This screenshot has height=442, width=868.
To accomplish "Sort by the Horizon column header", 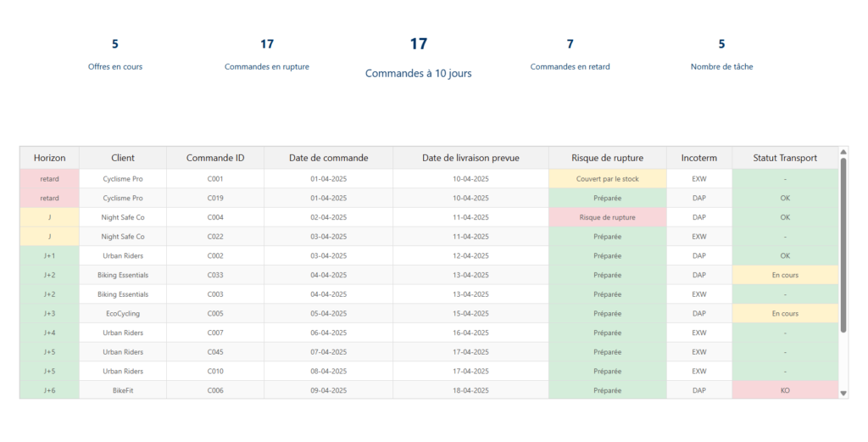I will pos(49,158).
